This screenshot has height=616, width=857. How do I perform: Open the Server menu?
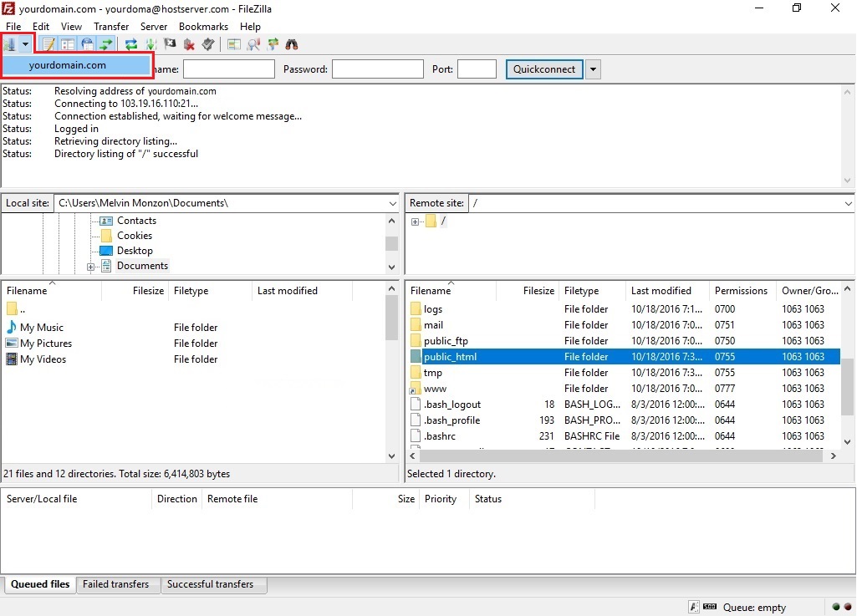coord(154,26)
